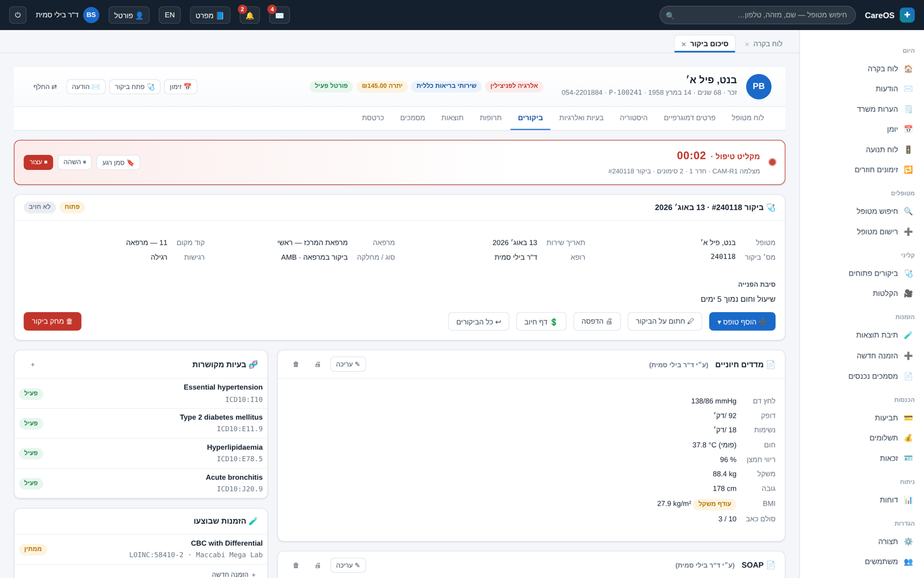
Task: Delete the מדדים חיוניים form
Action: pos(296,364)
